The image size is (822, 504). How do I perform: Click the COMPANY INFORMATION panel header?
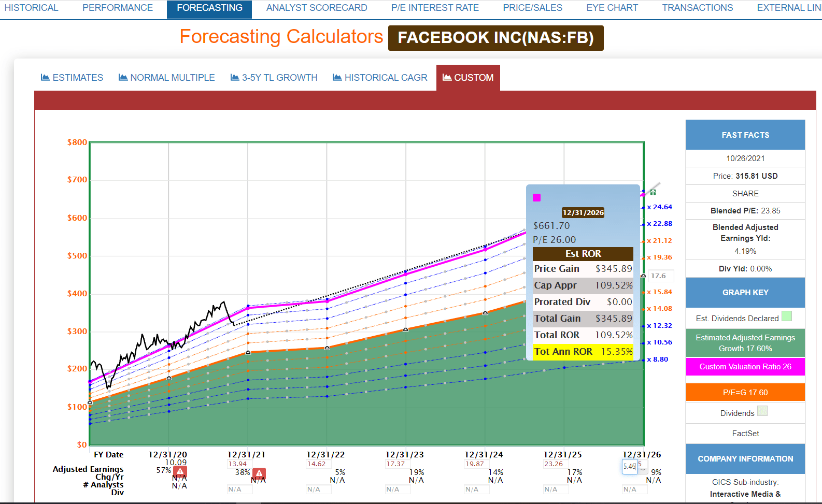click(745, 459)
